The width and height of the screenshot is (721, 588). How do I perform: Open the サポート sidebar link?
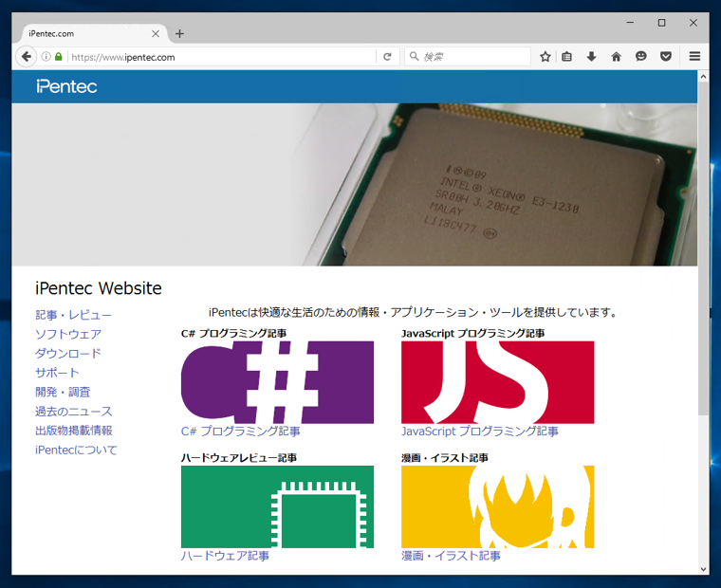pyautogui.click(x=57, y=373)
